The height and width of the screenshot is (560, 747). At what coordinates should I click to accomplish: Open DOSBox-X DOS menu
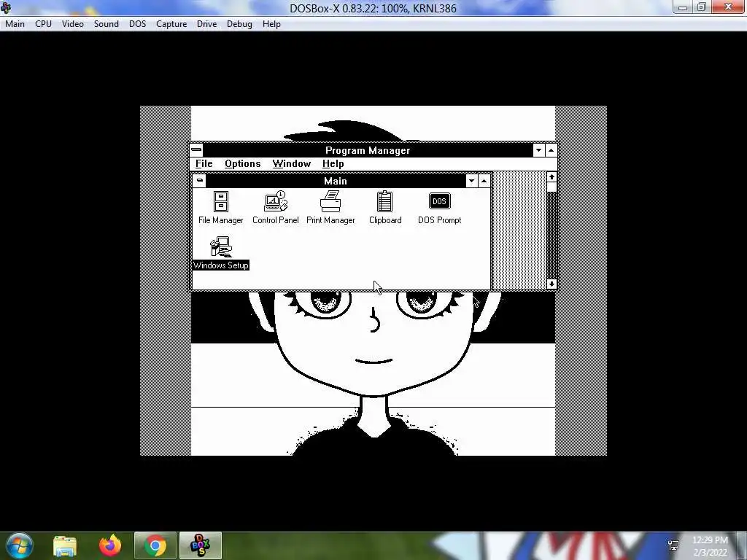138,24
